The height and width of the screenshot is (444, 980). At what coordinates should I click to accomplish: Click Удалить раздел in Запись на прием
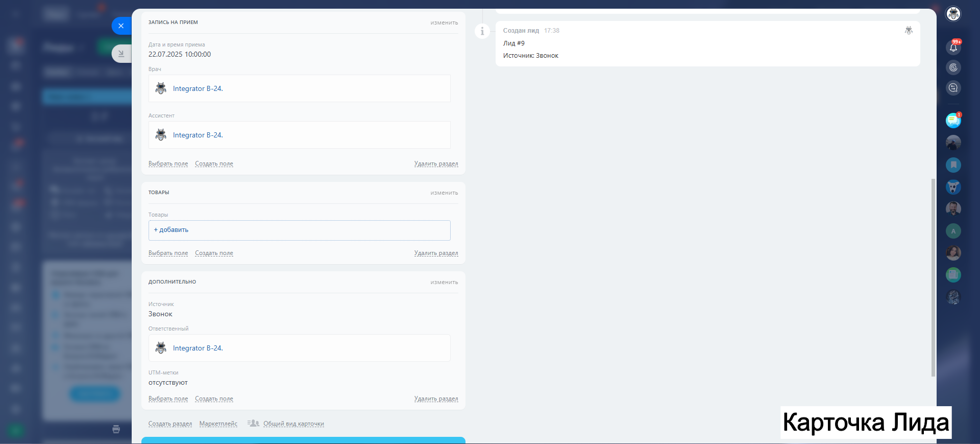pyautogui.click(x=436, y=163)
